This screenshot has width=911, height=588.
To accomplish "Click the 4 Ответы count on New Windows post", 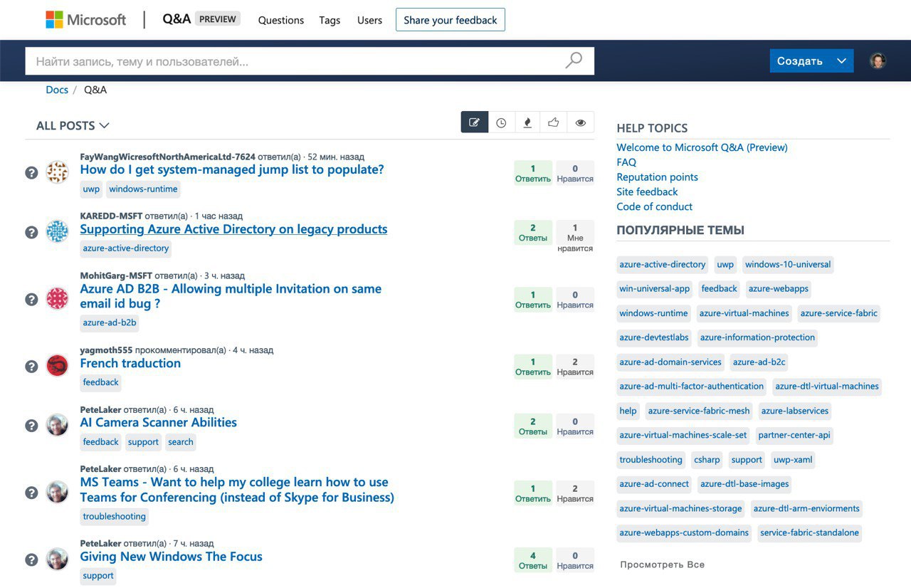I will point(533,560).
